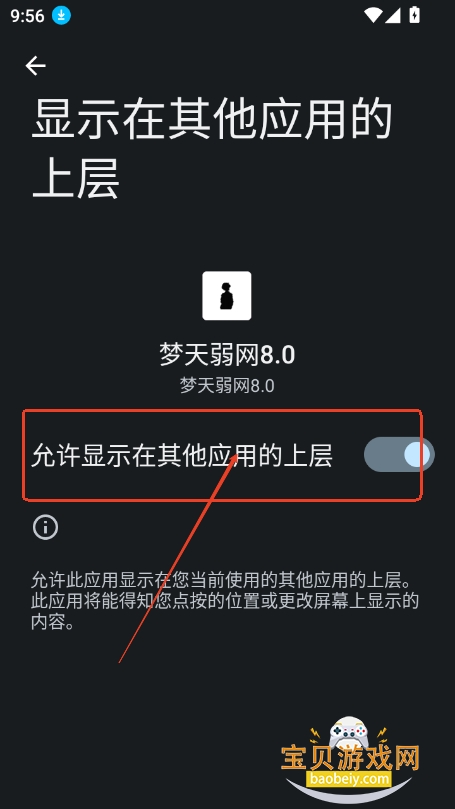Screen dimensions: 455x809
Task: Tap the 9:56 clock in status bar
Action: click(27, 16)
